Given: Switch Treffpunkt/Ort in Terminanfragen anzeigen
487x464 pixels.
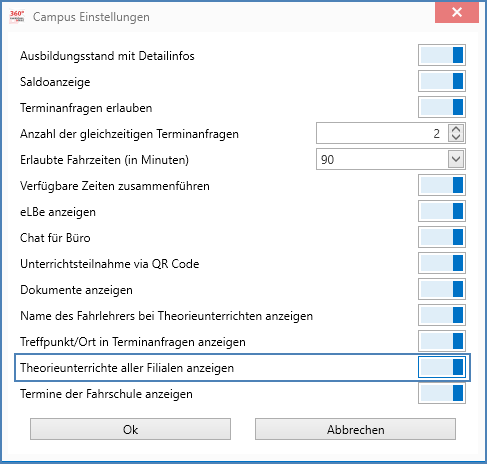Looking at the screenshot, I should pos(442,341).
